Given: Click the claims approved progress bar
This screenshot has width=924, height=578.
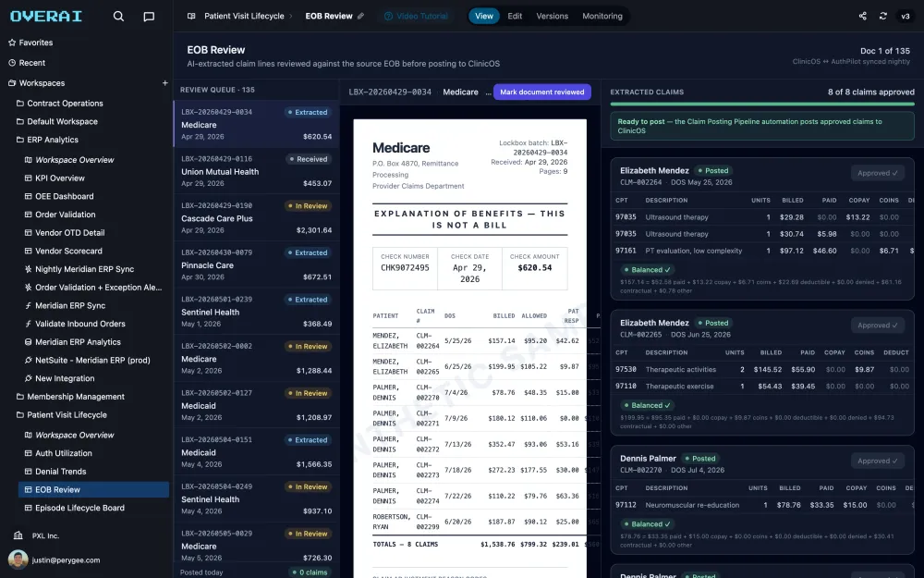Looking at the screenshot, I should [x=762, y=105].
